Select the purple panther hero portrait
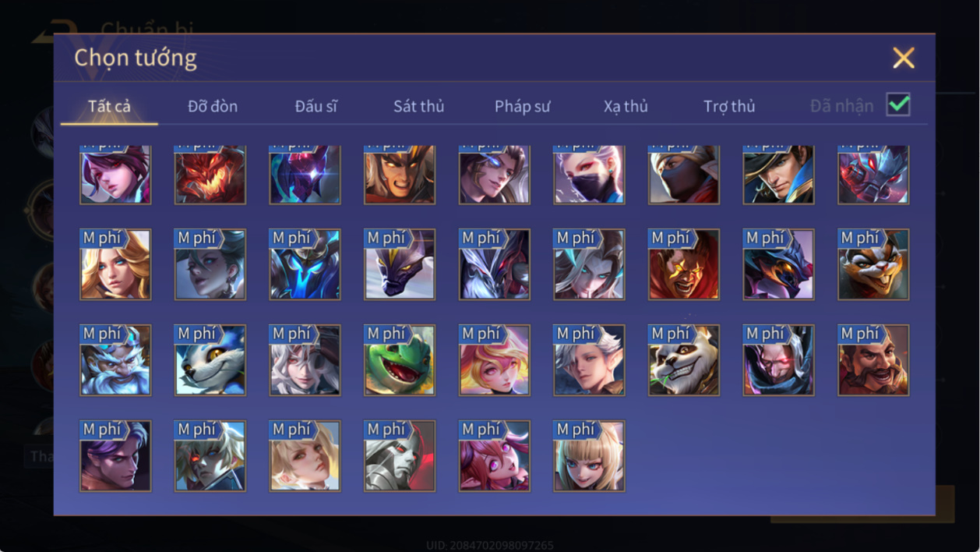 (400, 264)
